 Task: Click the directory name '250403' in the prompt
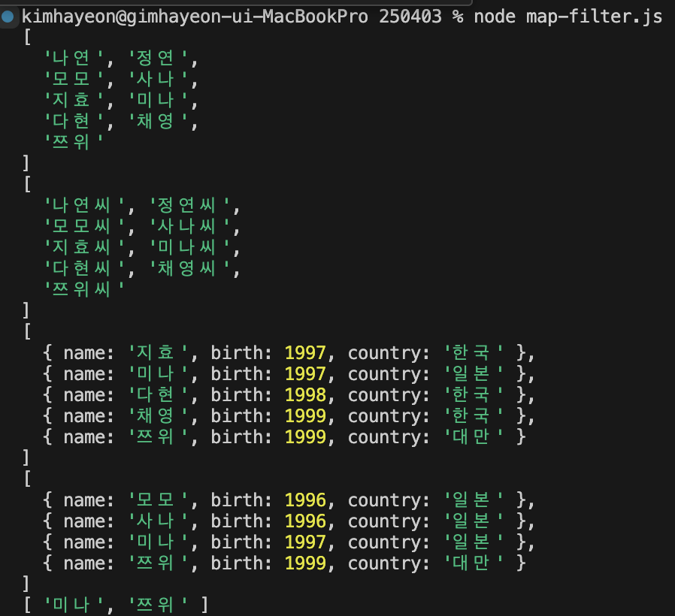click(410, 17)
